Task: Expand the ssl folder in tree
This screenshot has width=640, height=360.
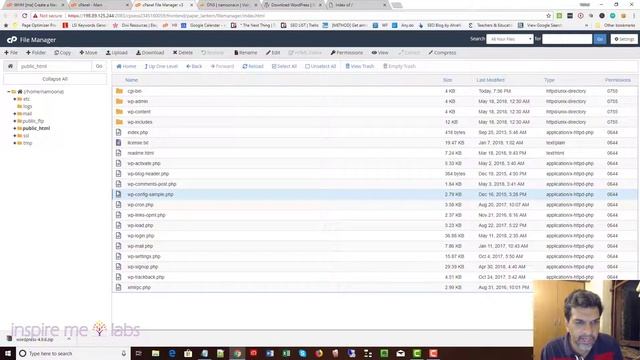Action: coord(15,136)
